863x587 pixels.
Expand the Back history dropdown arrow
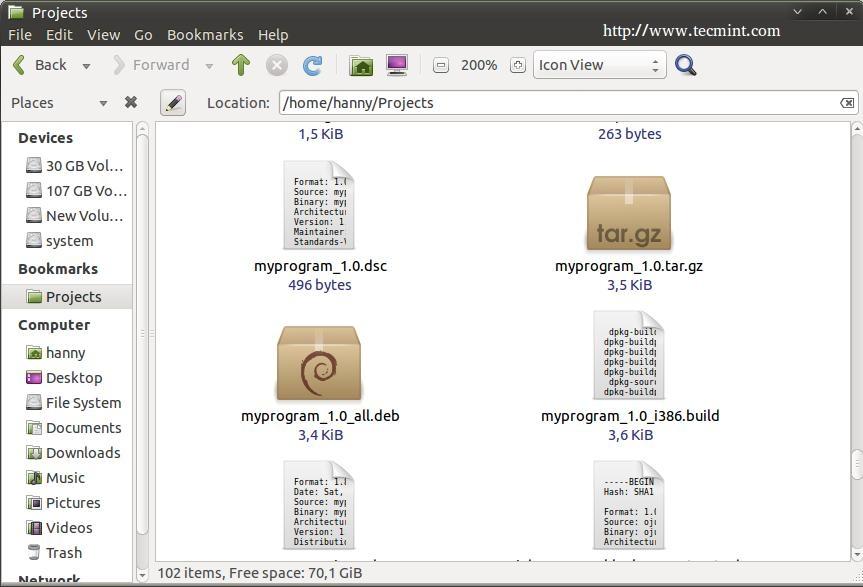click(x=86, y=66)
